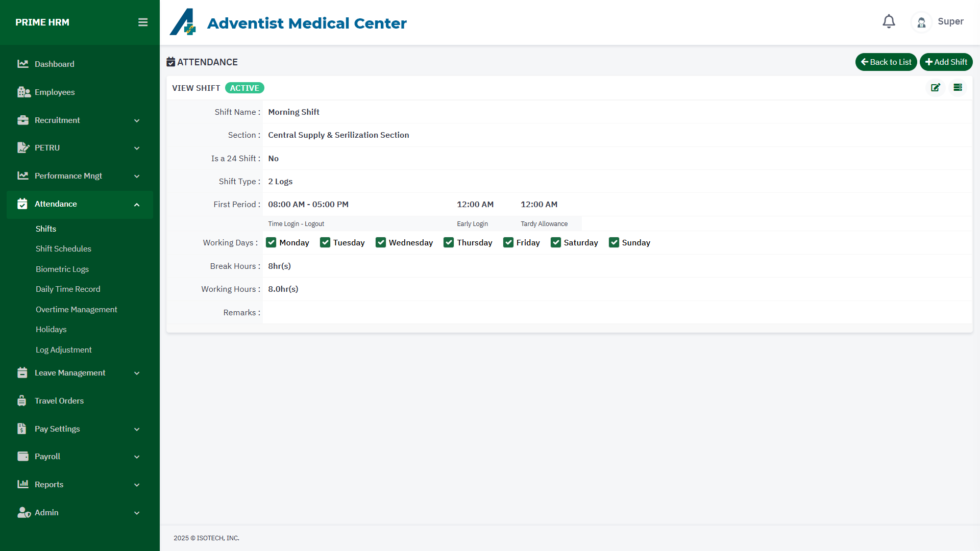Open the Biometric Logs submenu item
980x551 pixels.
[62, 269]
